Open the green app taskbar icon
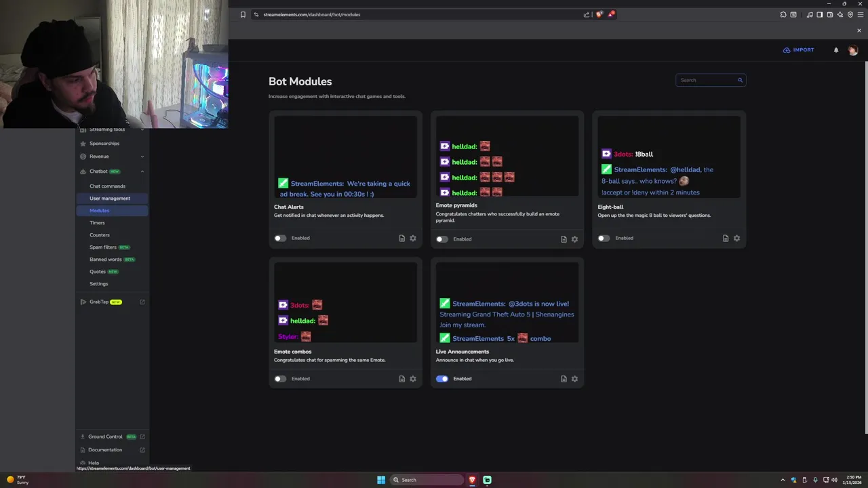Screen dimensions: 868x488 coord(487,480)
